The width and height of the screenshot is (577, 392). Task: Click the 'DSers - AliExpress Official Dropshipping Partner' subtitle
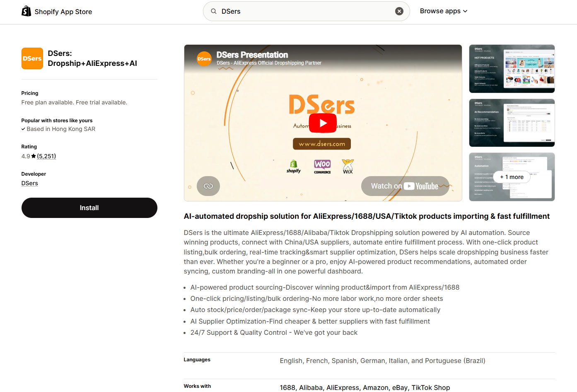click(x=269, y=63)
